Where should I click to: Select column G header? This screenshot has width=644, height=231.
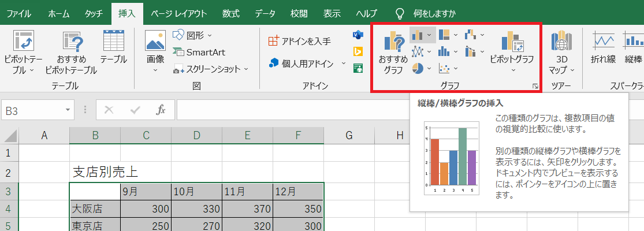tap(349, 135)
